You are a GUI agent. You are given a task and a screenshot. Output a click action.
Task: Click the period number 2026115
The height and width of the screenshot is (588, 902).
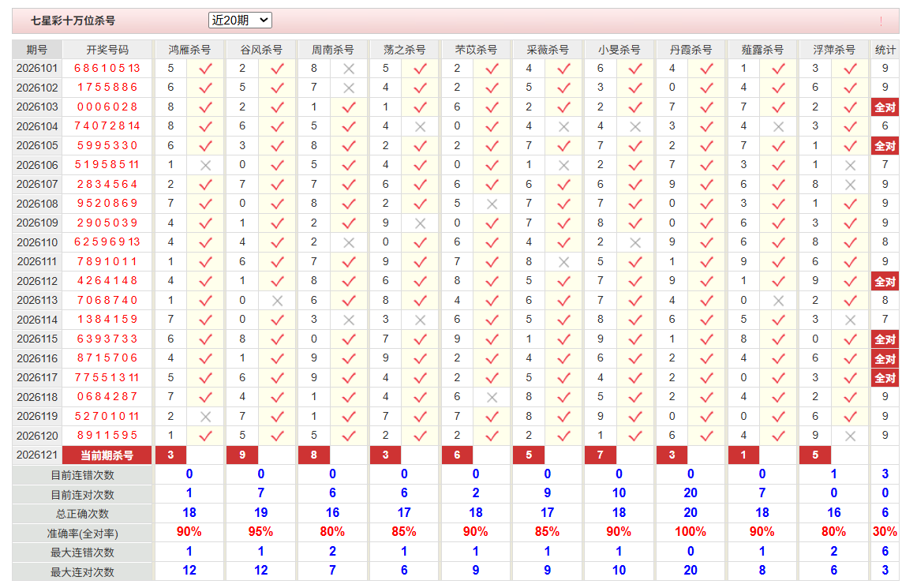(x=37, y=339)
